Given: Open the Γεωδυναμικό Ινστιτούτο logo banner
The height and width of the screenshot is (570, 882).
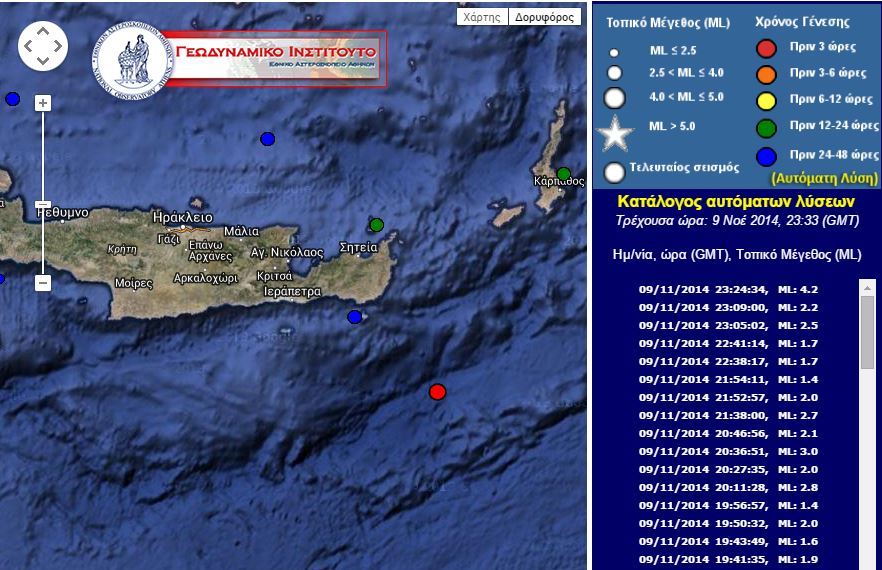Looking at the screenshot, I should pos(239,59).
